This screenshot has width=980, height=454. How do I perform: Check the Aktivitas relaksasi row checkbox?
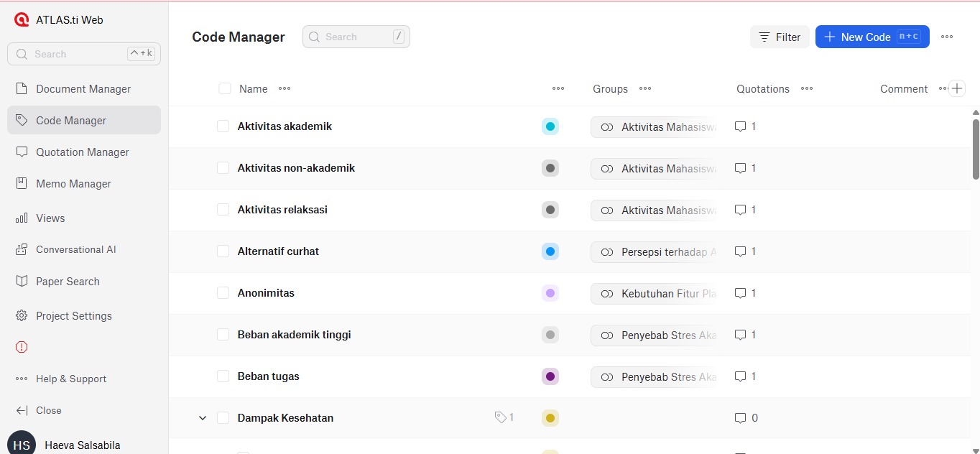pyautogui.click(x=223, y=210)
